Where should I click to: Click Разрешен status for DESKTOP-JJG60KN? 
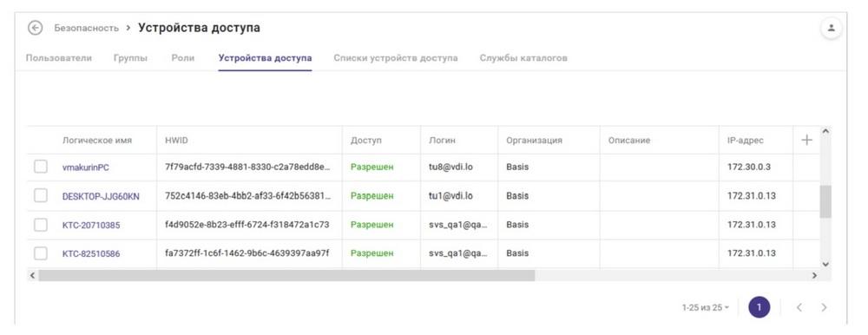coord(372,195)
